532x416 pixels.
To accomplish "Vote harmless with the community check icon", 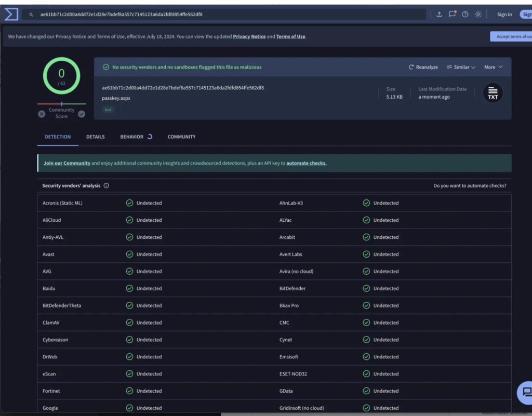I will [82, 114].
